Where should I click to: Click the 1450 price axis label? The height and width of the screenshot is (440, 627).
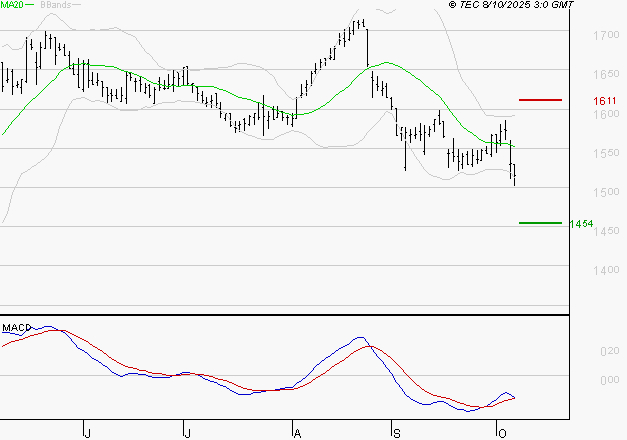point(606,231)
